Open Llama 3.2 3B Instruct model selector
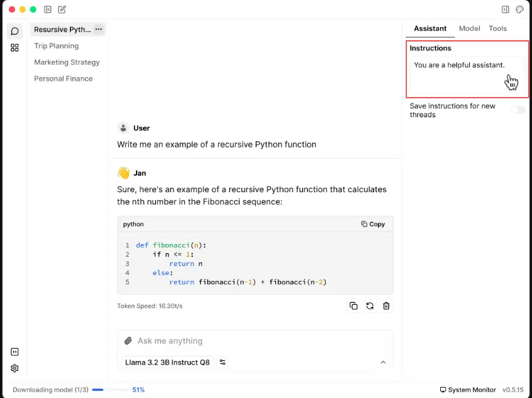532x398 pixels. (168, 362)
